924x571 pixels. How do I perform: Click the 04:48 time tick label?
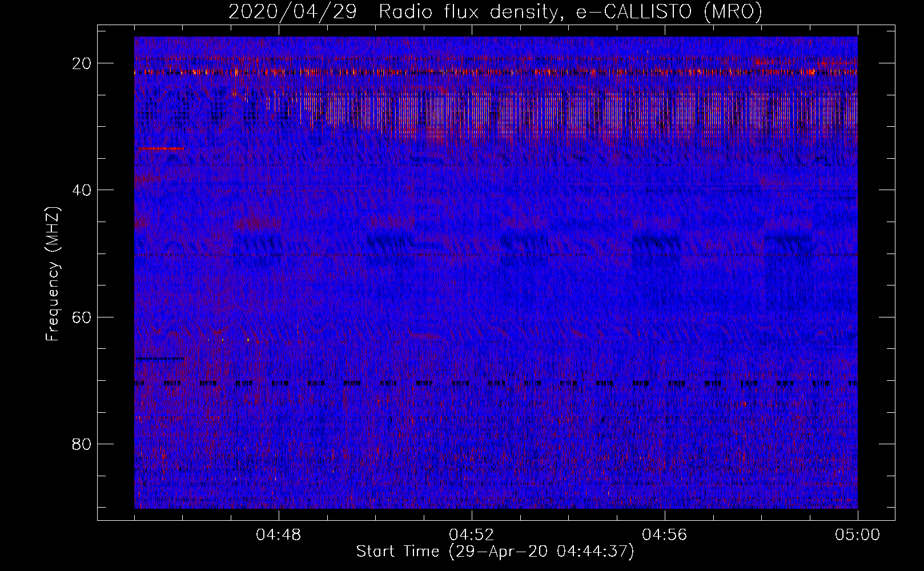tap(279, 535)
